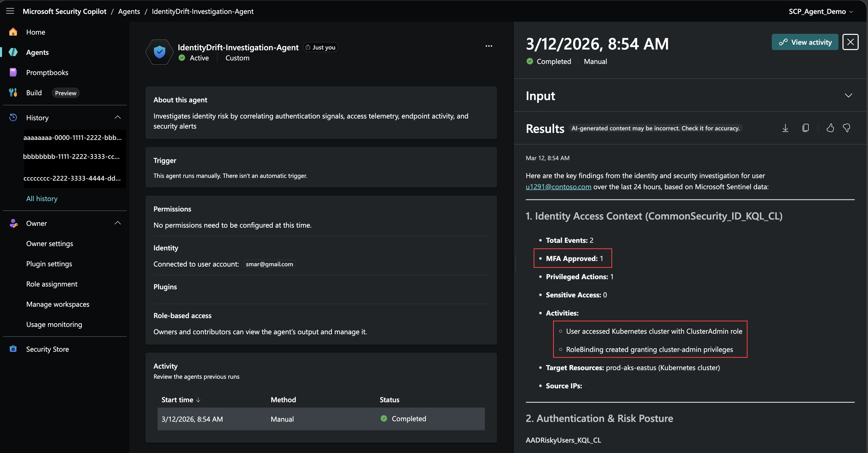Copy the results to clipboard
868x453 pixels.
(805, 128)
